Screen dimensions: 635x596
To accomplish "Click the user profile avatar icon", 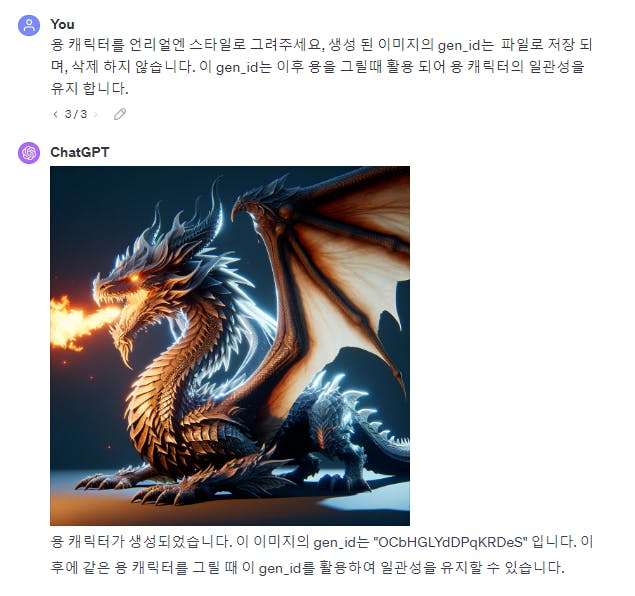I will [x=29, y=26].
